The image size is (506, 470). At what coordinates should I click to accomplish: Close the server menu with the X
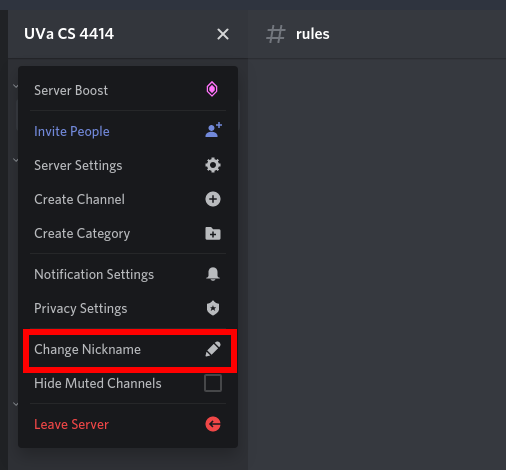click(x=223, y=34)
